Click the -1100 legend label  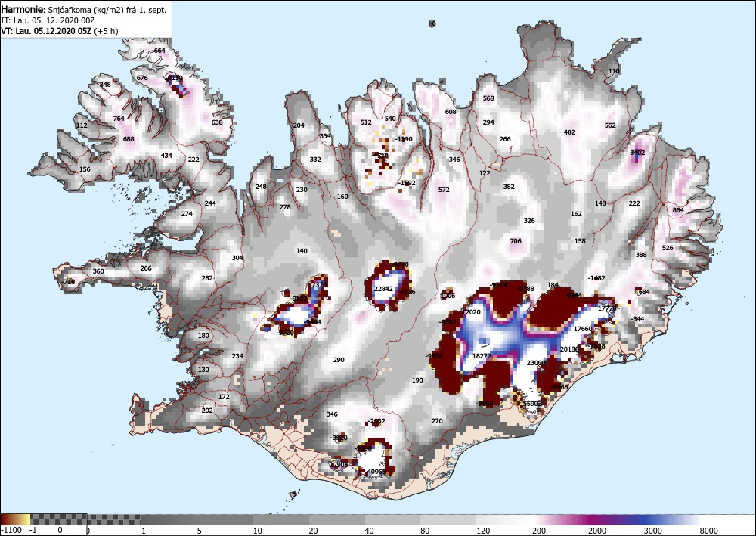point(11,530)
